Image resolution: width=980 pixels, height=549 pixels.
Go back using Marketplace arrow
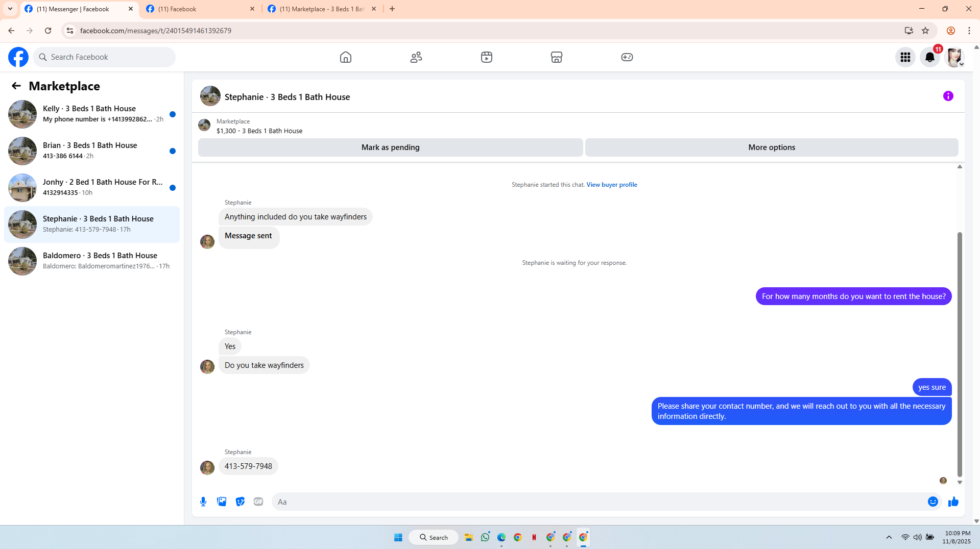pyautogui.click(x=16, y=86)
